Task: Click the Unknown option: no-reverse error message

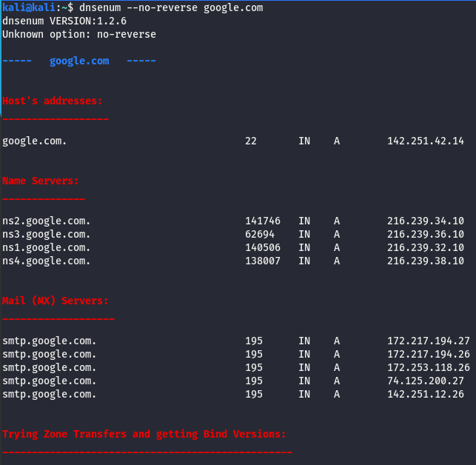Action: pyautogui.click(x=79, y=34)
